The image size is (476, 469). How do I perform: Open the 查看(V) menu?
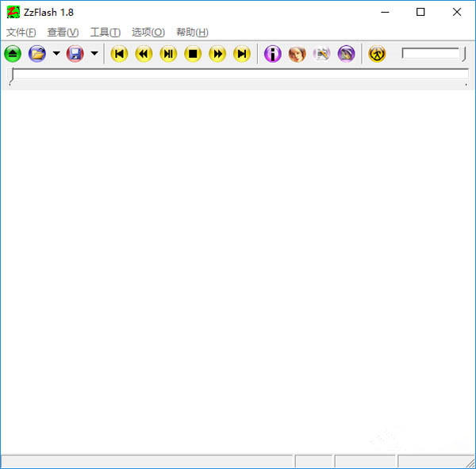(63, 33)
